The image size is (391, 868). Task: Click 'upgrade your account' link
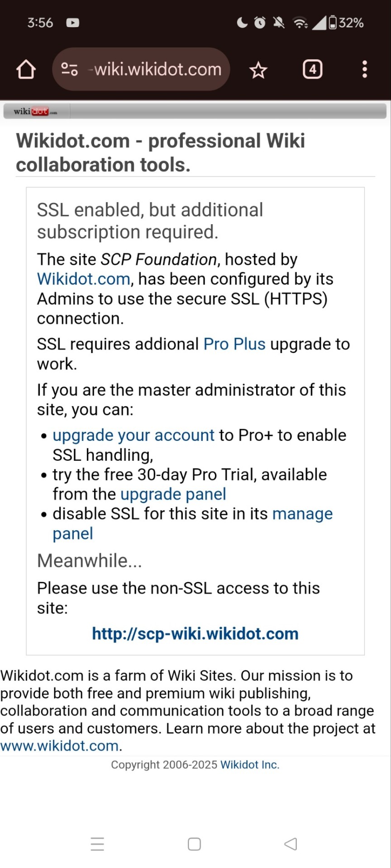[134, 435]
